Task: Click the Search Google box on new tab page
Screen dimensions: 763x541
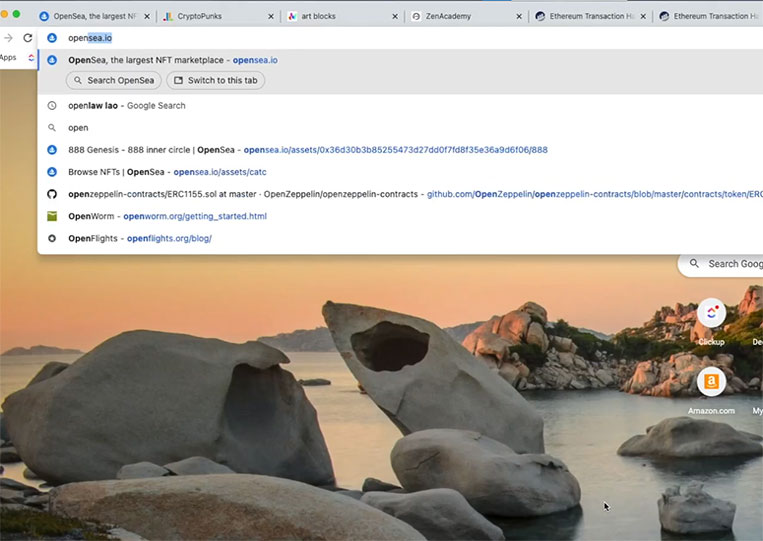Action: coord(721,264)
